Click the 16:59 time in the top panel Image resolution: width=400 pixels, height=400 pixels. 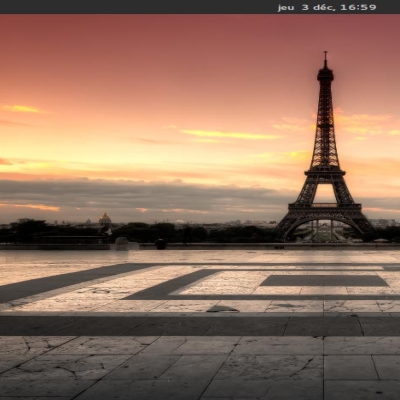pos(358,7)
